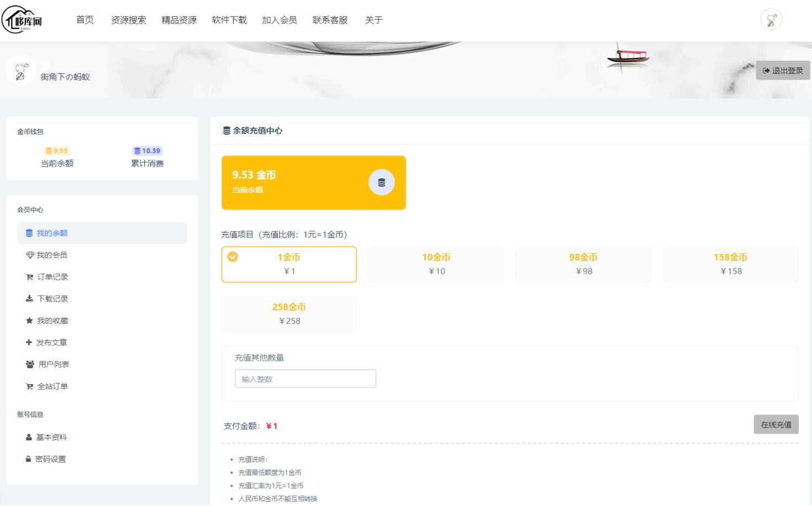
Task: Open 订单记录 using the cart icon
Action: tap(29, 276)
